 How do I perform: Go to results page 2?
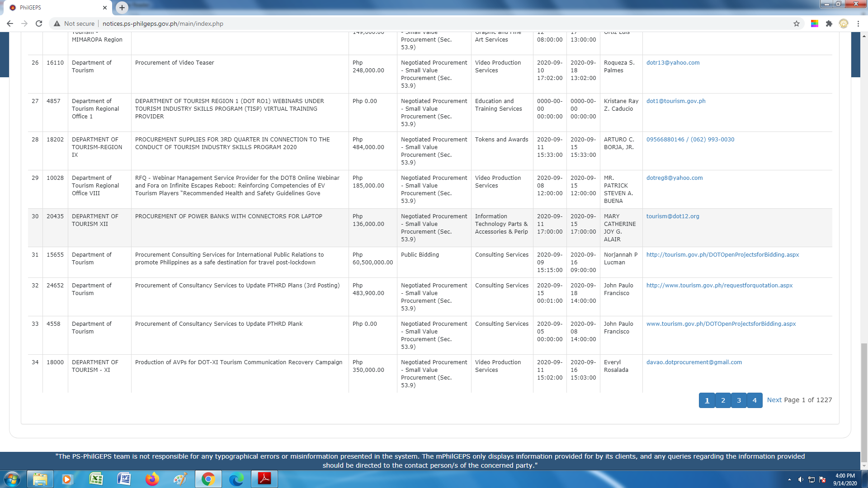tap(723, 400)
